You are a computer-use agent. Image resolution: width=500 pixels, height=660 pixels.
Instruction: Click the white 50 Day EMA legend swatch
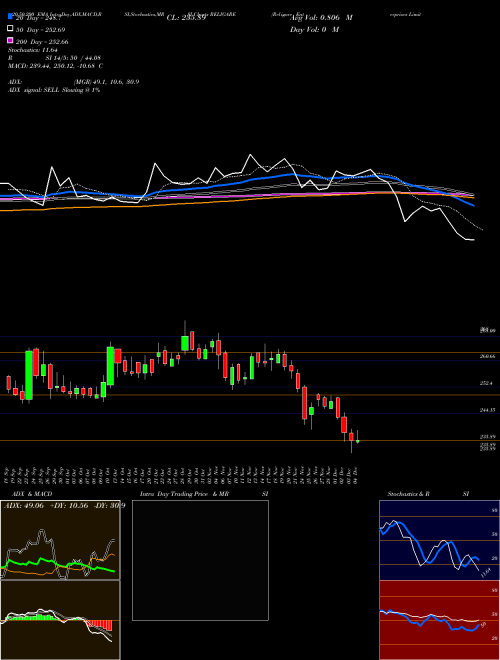tap(11, 29)
